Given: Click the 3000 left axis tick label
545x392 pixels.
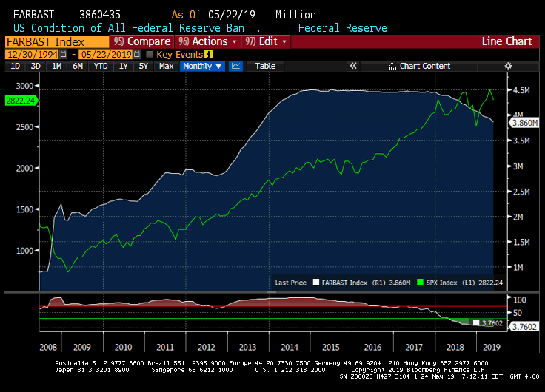Looking at the screenshot, I should pos(24,86).
